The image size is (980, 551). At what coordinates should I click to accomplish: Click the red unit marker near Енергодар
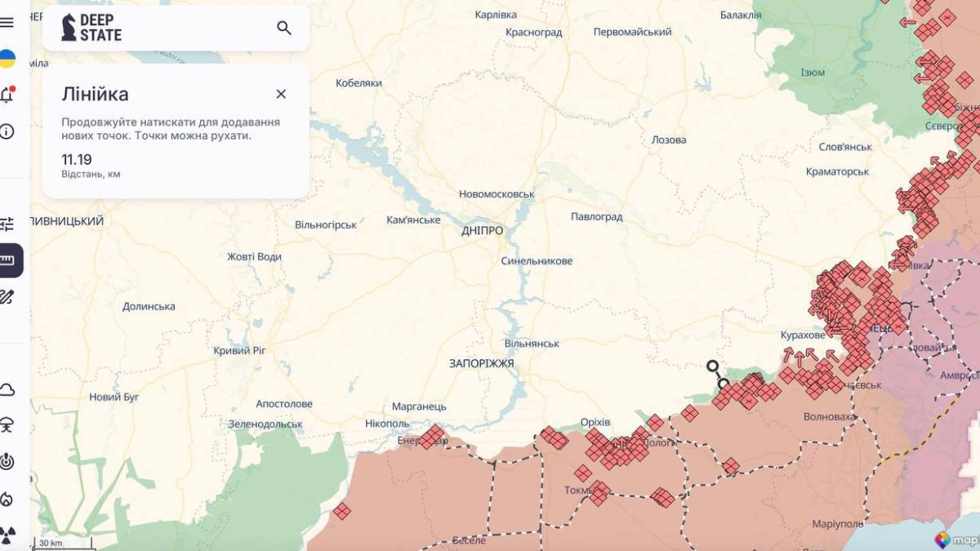point(432,436)
